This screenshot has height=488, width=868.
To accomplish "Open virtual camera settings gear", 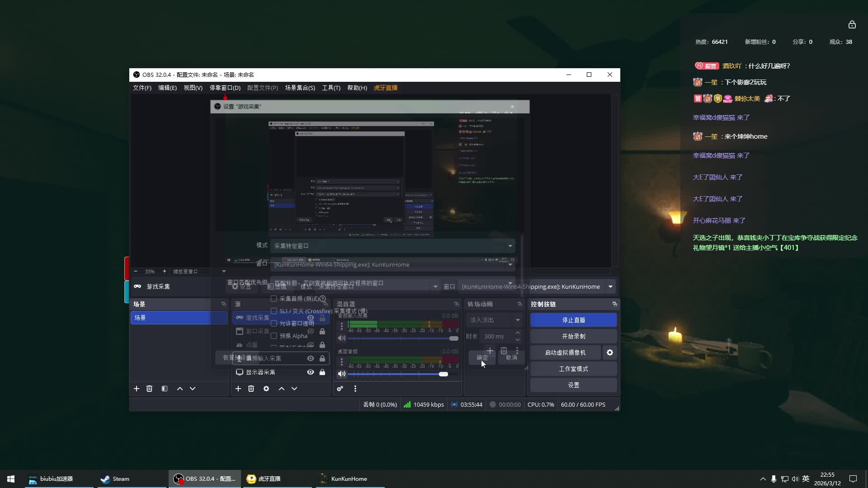I will 610,352.
